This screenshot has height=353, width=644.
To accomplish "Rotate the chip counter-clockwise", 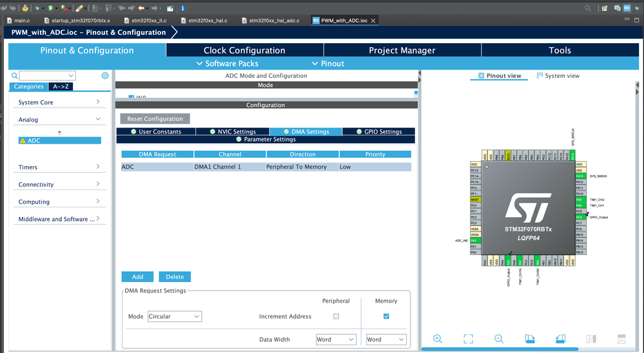I will [561, 339].
